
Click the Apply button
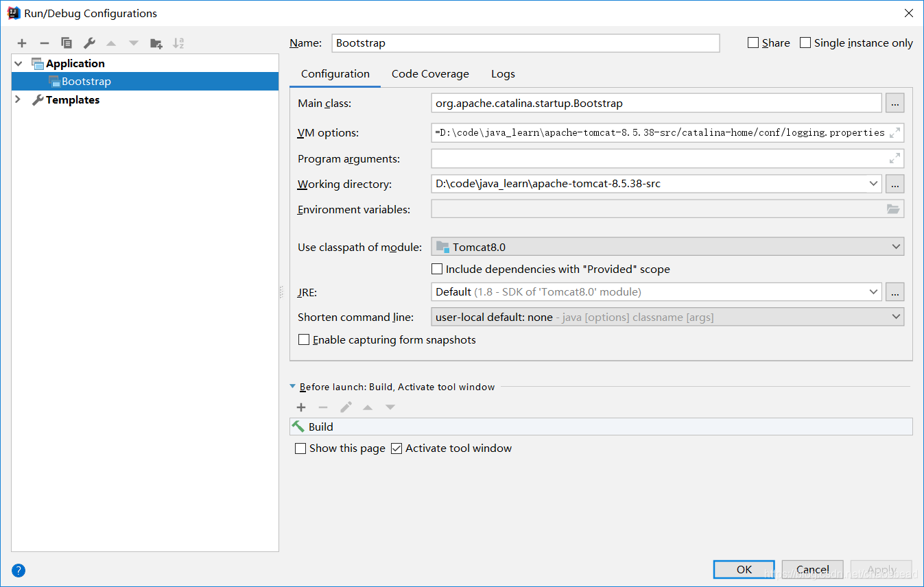881,569
